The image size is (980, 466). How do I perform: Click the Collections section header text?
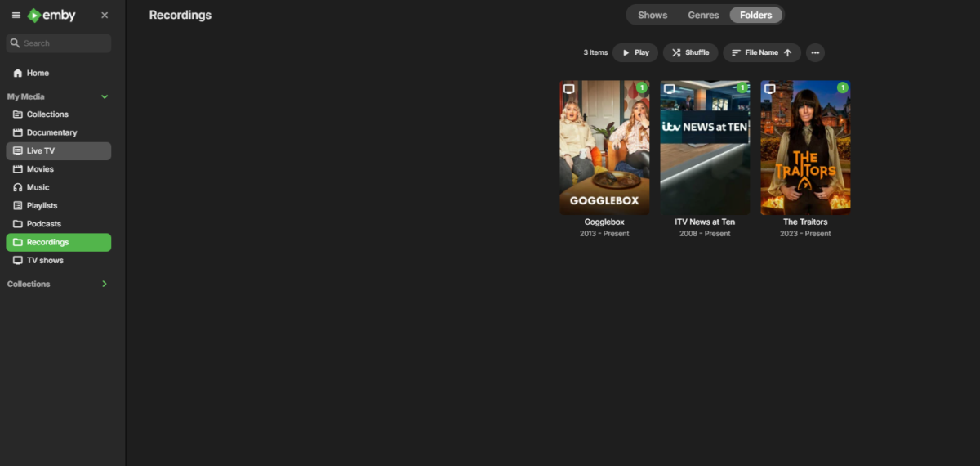pos(29,284)
